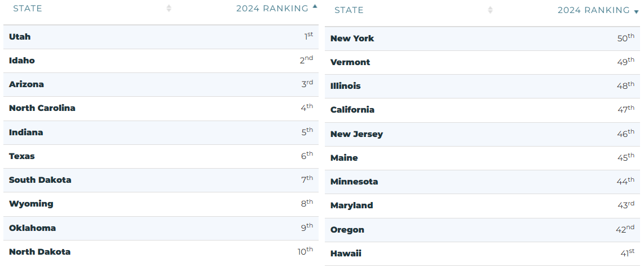Click left table STATE column header
This screenshot has height=266, width=644.
(x=28, y=8)
